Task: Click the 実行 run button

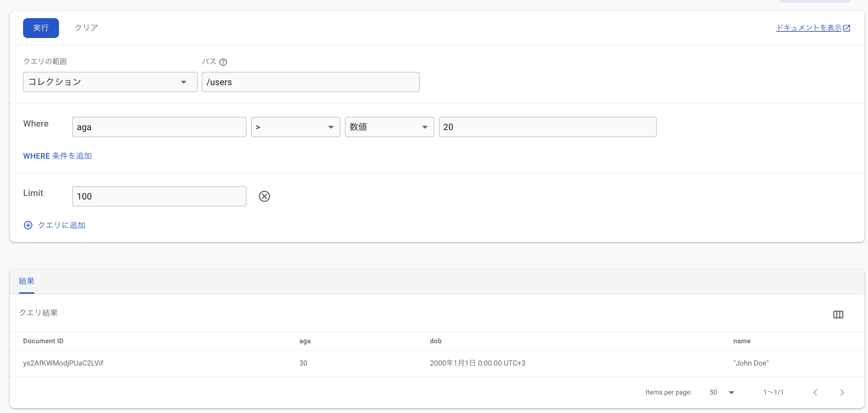Action: point(41,28)
